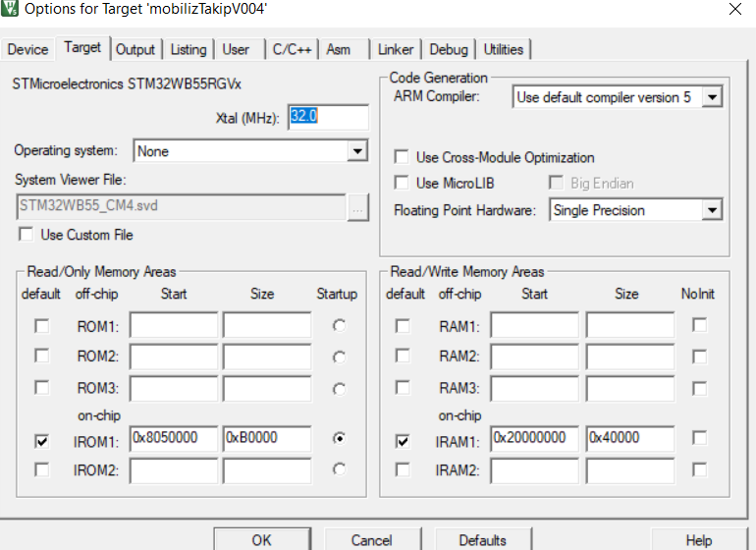Select ROM2 Startup radio button
The width and height of the screenshot is (756, 550).
pyautogui.click(x=340, y=357)
